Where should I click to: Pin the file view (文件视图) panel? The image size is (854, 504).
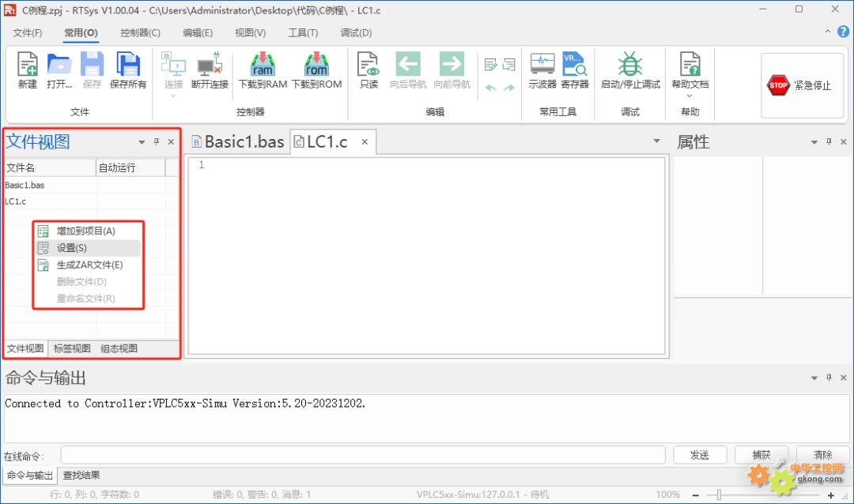pos(157,142)
